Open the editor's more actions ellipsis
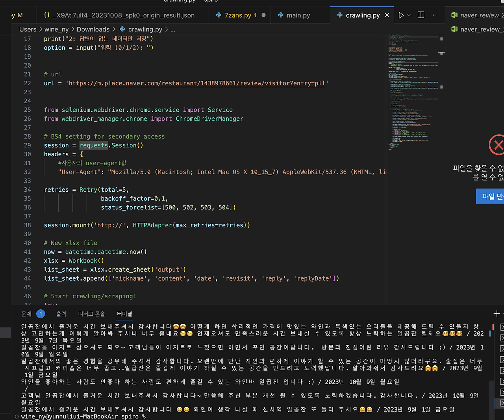 click(x=434, y=15)
